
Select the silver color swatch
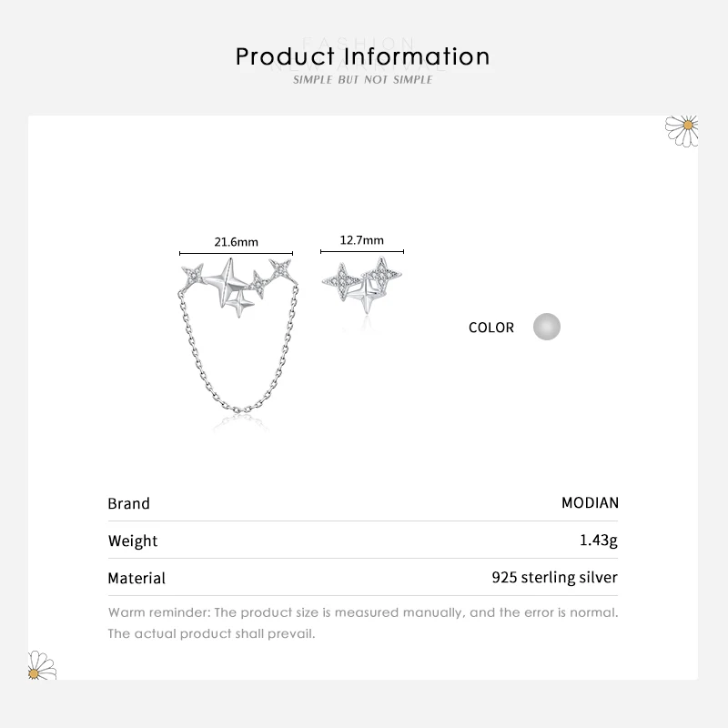pos(547,327)
